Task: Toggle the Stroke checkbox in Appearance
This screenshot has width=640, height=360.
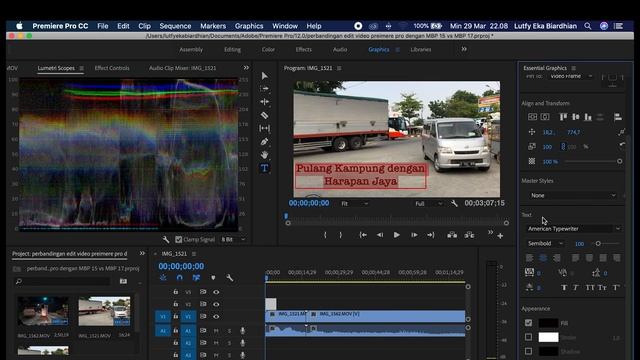Action: (528, 337)
